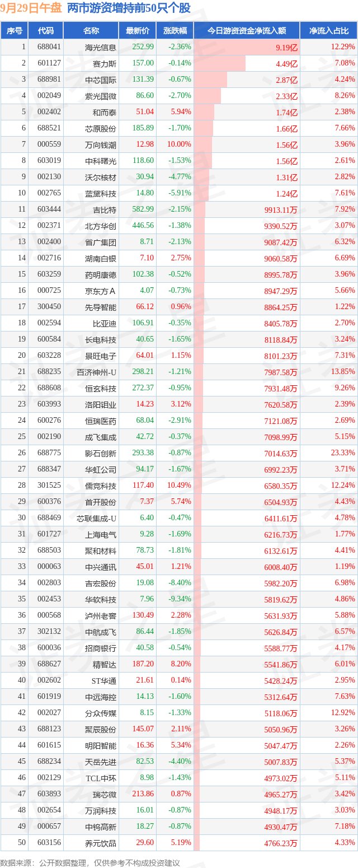The height and width of the screenshot is (868, 358).
Task: Click stock name 招商银行
Action: [101, 648]
